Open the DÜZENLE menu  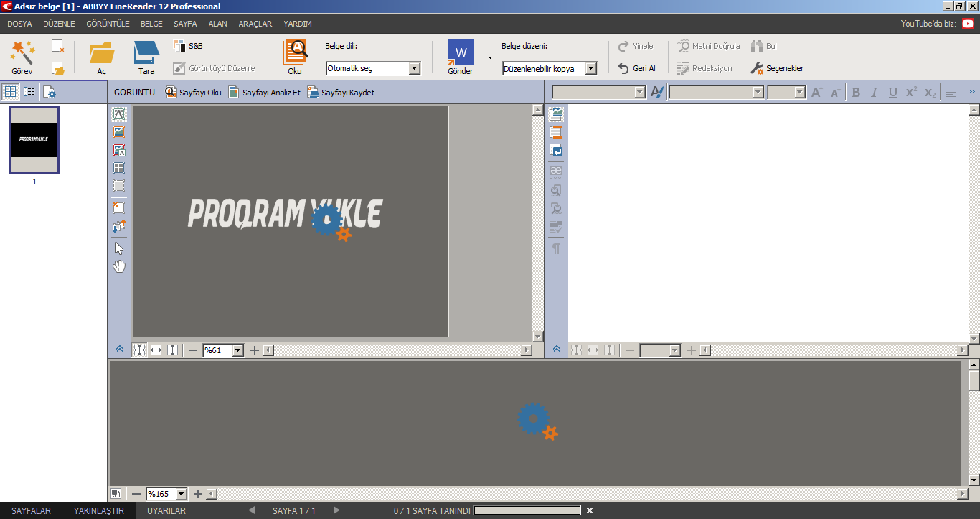coord(59,24)
